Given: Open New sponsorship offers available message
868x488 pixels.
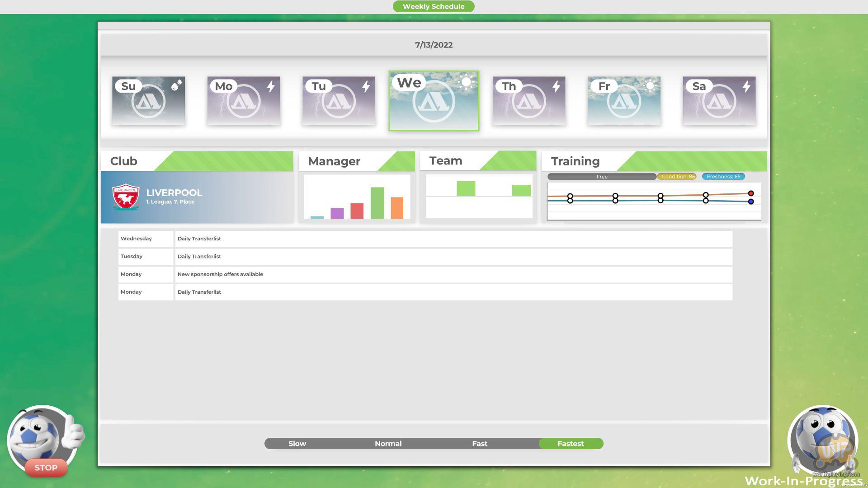Looking at the screenshot, I should click(220, 274).
